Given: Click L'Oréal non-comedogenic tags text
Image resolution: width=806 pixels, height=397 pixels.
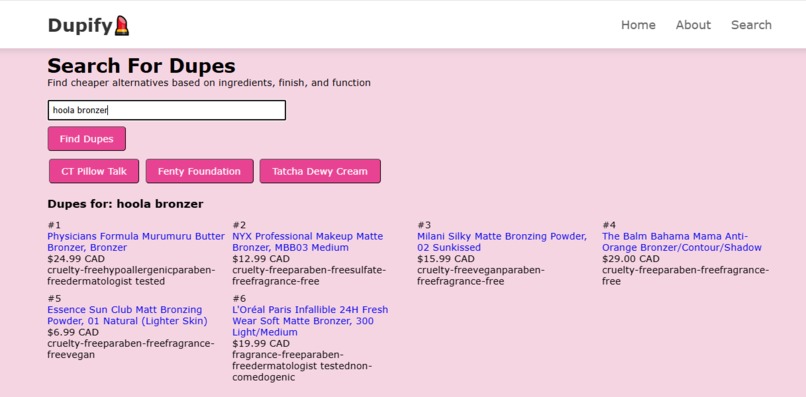Looking at the screenshot, I should click(x=302, y=366).
